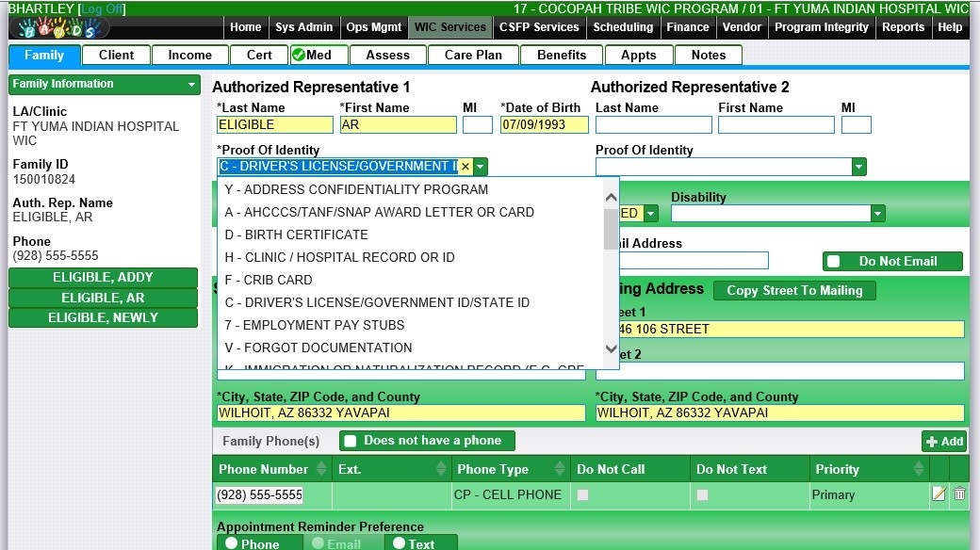980x550 pixels.
Task: Click Priority column sort arrows
Action: click(915, 469)
